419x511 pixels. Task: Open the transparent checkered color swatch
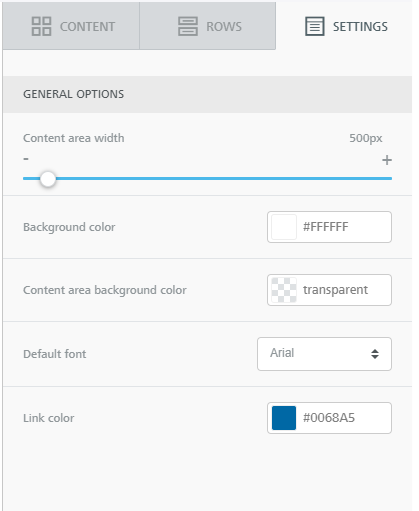tap(284, 290)
